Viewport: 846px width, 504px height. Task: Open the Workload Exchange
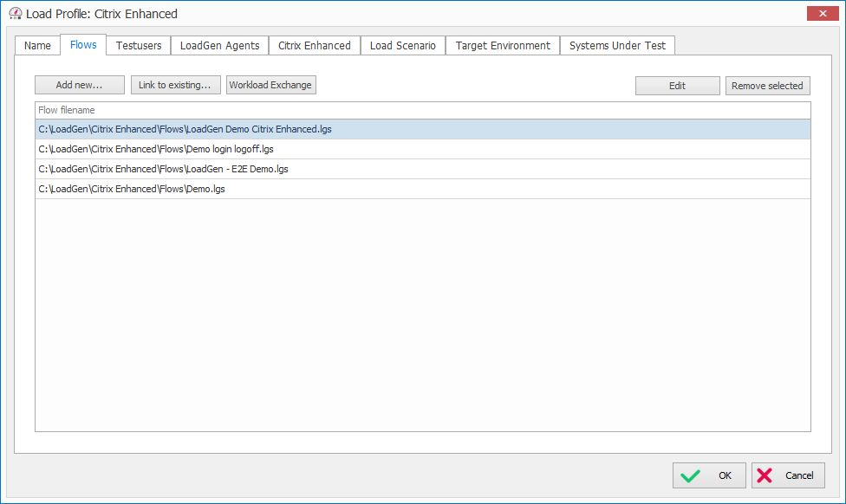270,85
